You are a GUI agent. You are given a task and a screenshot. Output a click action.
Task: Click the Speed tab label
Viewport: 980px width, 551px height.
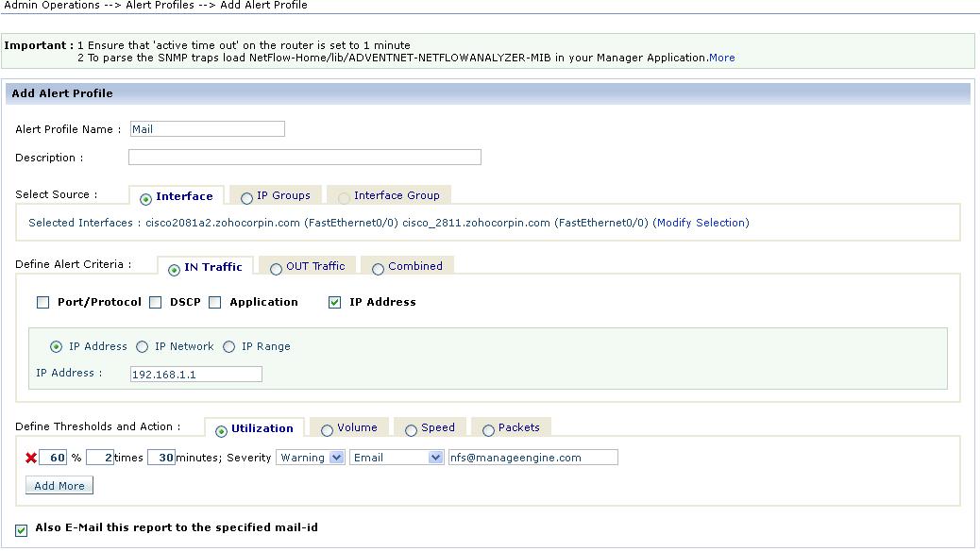pos(438,428)
